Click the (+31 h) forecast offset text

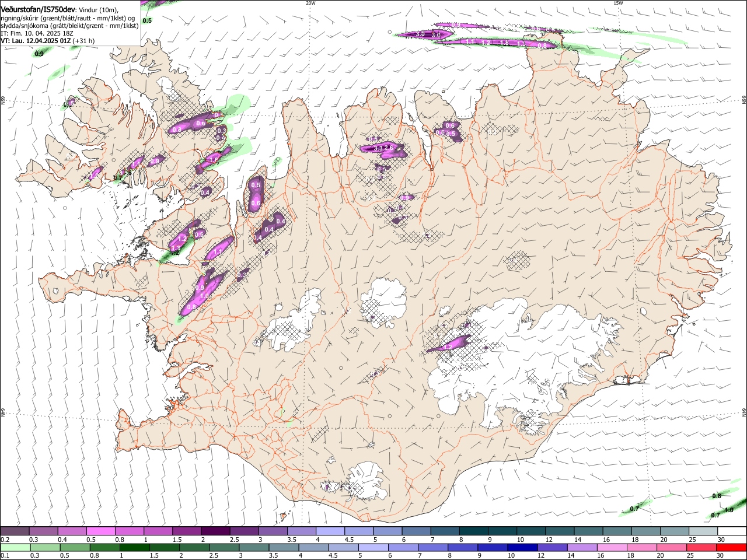point(84,41)
